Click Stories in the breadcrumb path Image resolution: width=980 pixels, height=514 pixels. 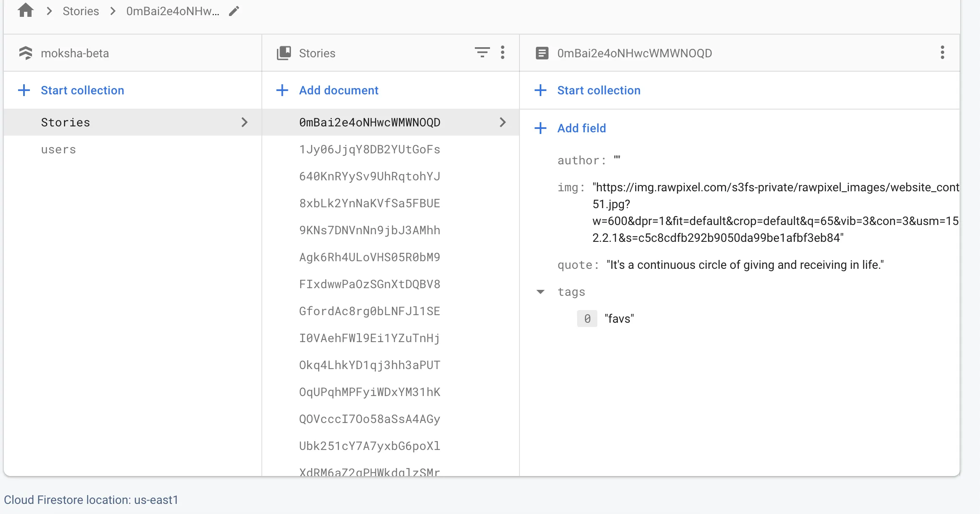tap(81, 11)
